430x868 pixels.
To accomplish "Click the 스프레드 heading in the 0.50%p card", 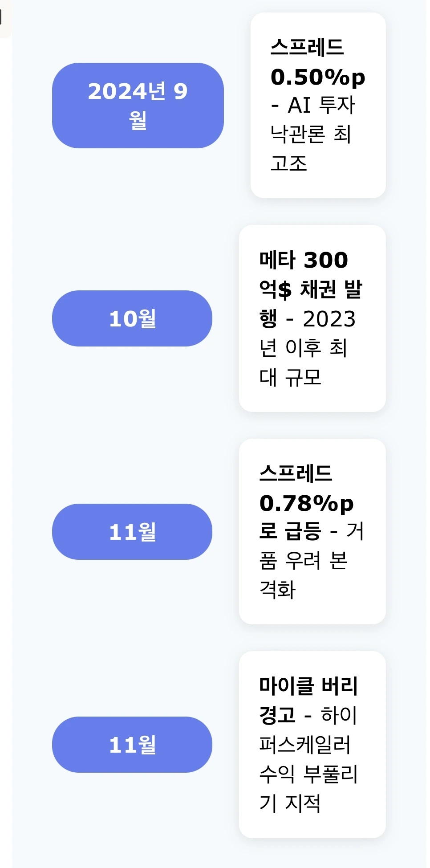I will click(307, 47).
